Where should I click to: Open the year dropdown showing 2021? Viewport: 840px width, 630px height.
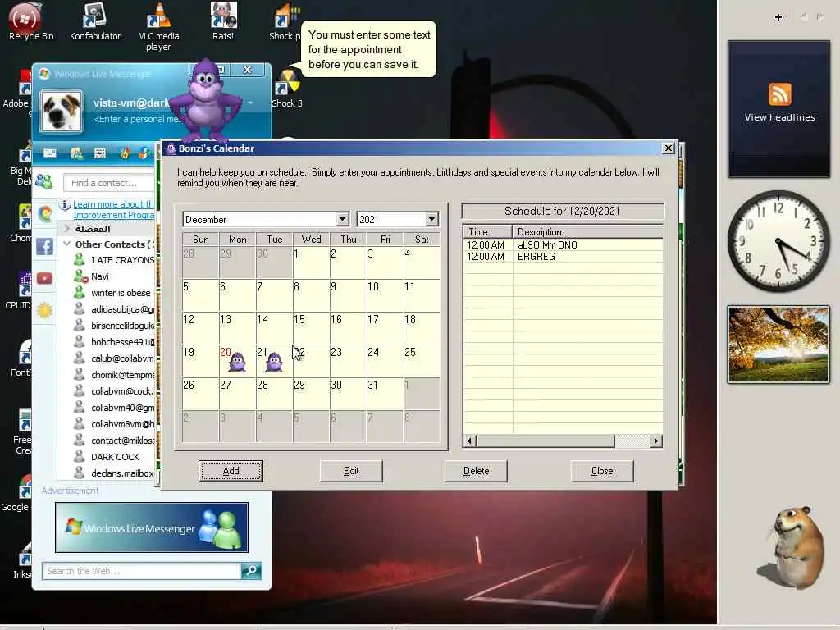pos(431,219)
